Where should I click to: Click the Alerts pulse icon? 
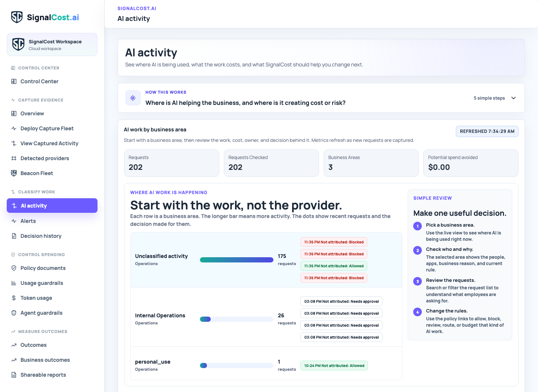coord(14,221)
